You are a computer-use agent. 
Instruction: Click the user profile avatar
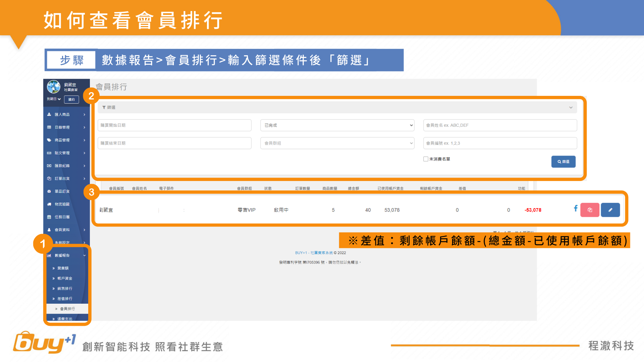pyautogui.click(x=54, y=87)
